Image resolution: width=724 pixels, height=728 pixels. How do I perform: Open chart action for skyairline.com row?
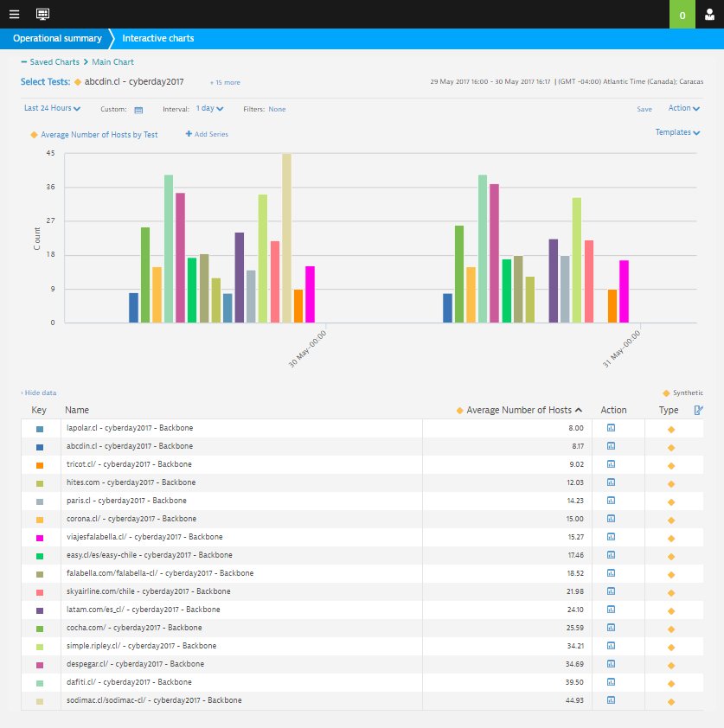tap(612, 591)
